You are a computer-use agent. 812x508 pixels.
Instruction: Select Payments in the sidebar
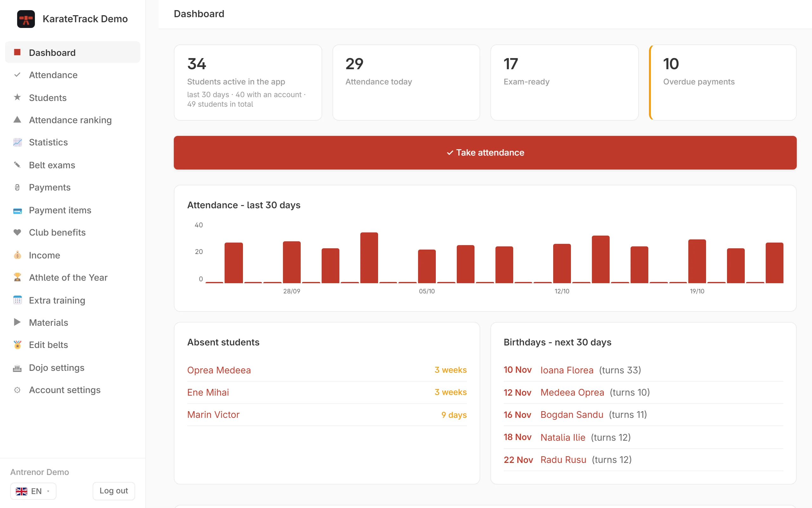pyautogui.click(x=72, y=187)
